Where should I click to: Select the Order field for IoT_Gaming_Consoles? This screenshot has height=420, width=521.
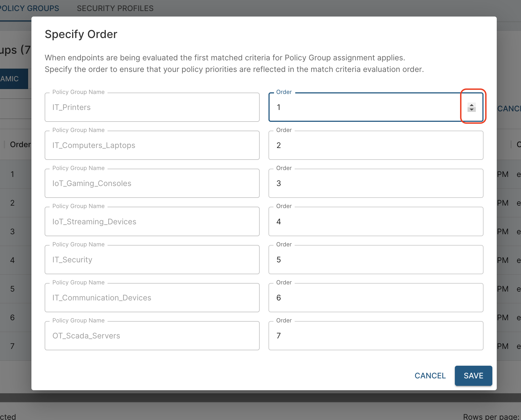click(376, 183)
